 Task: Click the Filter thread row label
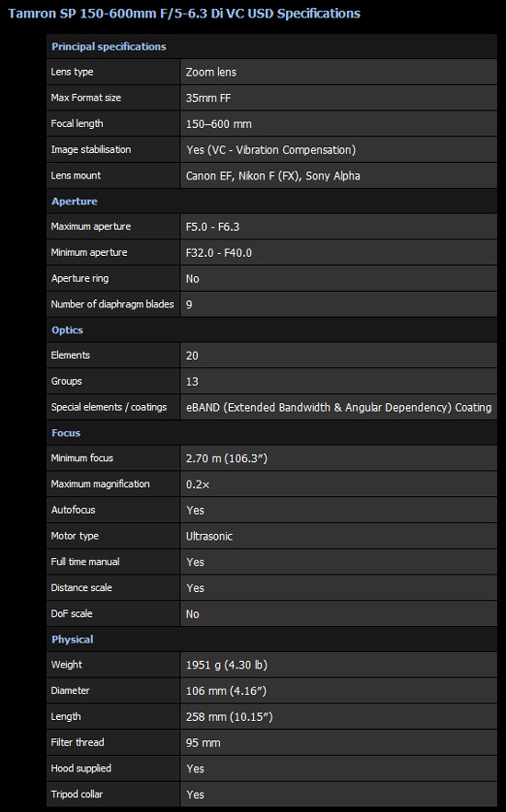click(x=77, y=743)
